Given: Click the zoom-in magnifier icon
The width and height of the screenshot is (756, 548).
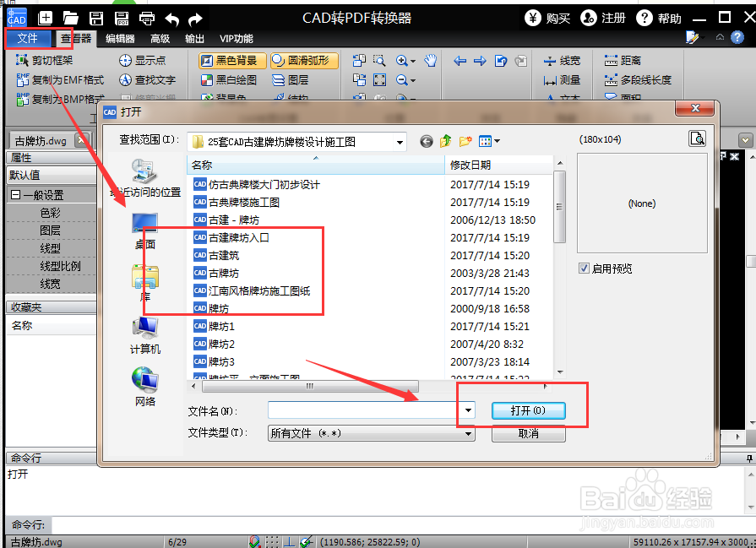Looking at the screenshot, I should coord(400,61).
